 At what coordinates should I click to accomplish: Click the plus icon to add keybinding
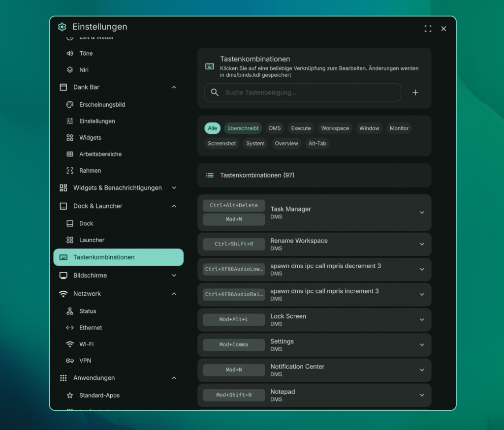415,92
